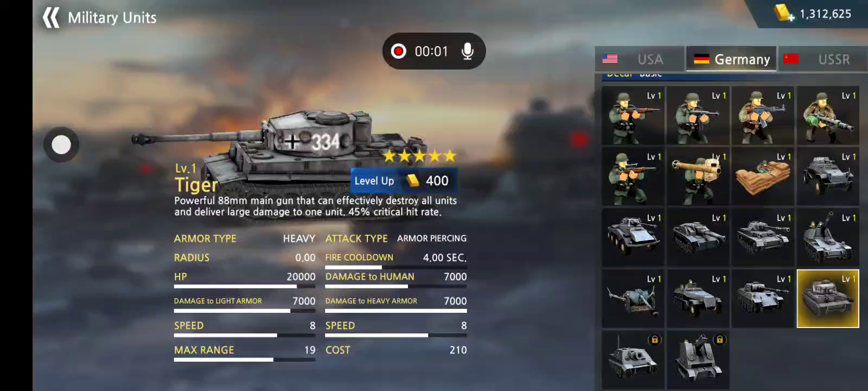Select the field artillery cannon unit
The height and width of the screenshot is (391, 868).
pos(633,299)
